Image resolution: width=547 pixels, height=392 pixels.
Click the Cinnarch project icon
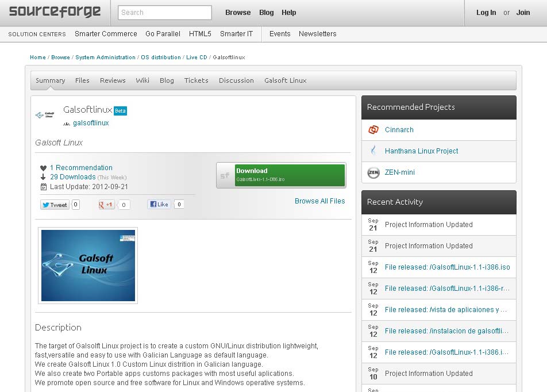[x=373, y=130]
